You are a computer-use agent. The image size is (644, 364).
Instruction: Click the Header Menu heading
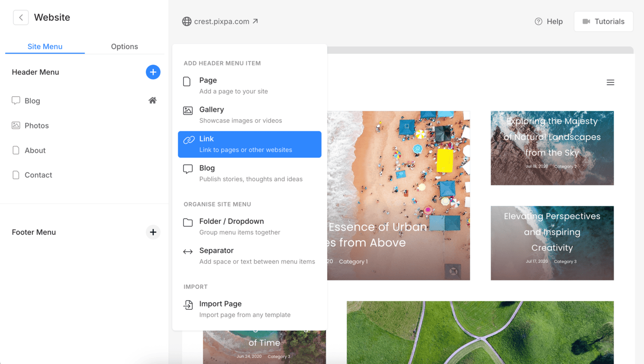(35, 72)
